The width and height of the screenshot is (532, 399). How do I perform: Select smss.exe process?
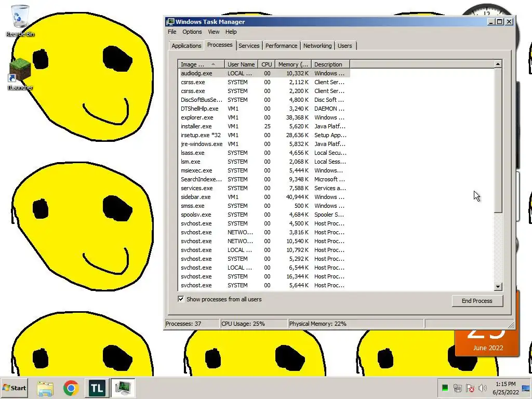pyautogui.click(x=264, y=206)
